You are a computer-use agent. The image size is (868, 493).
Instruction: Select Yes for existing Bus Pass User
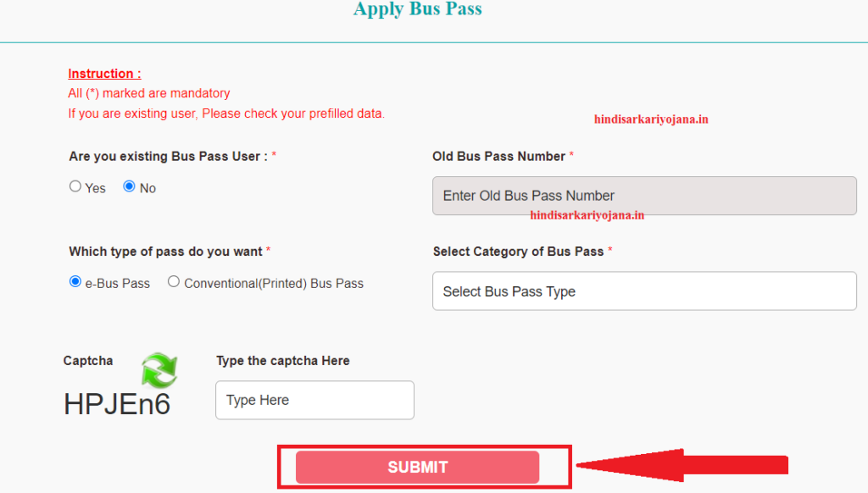[x=75, y=186]
